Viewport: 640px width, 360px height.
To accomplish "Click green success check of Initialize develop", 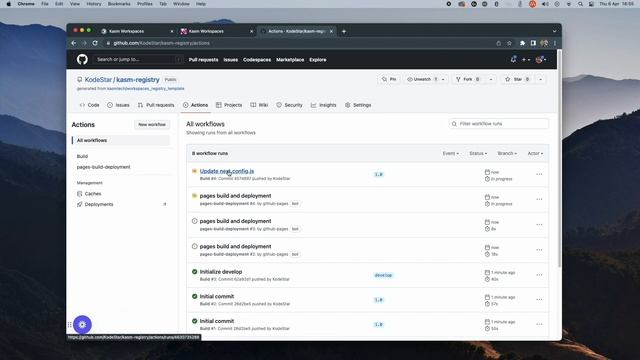I will pyautogui.click(x=195, y=271).
